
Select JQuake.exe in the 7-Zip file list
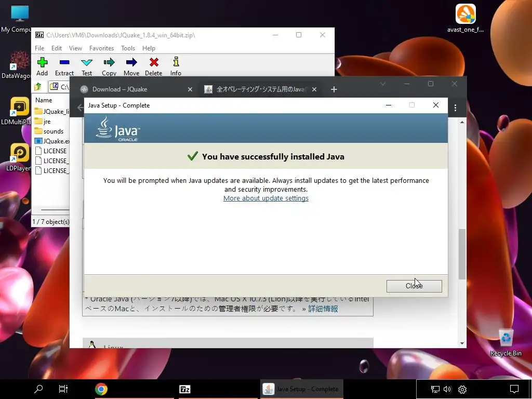(x=52, y=141)
